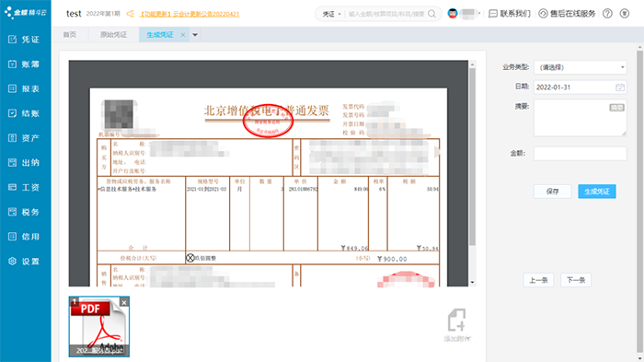Click the 联系我们 chat icon
The image size is (644, 362).
[493, 14]
